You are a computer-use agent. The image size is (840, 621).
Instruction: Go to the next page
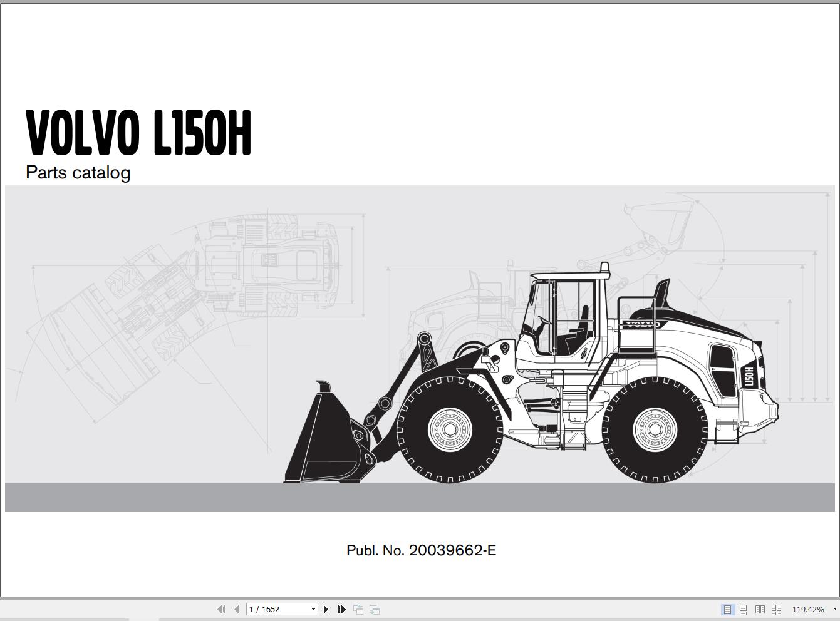(x=326, y=609)
